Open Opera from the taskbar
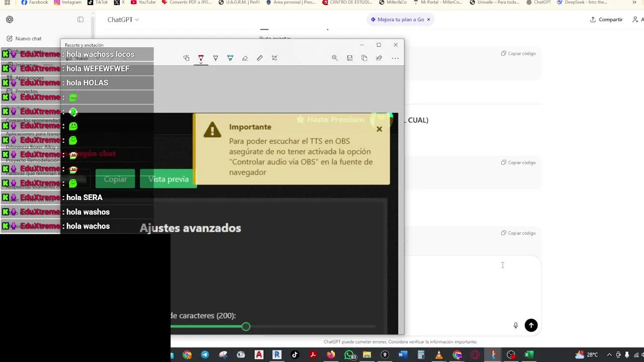This screenshot has width=644, height=362. [475, 355]
